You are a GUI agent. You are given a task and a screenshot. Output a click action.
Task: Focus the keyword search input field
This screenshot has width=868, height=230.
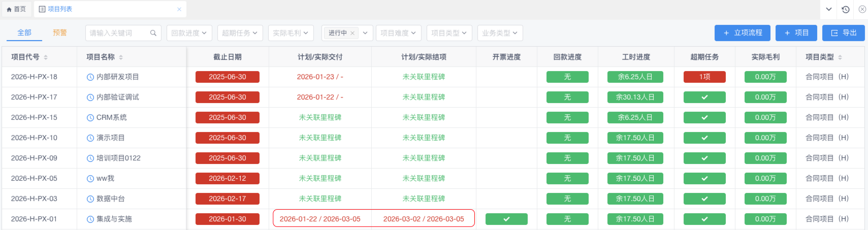(x=118, y=33)
